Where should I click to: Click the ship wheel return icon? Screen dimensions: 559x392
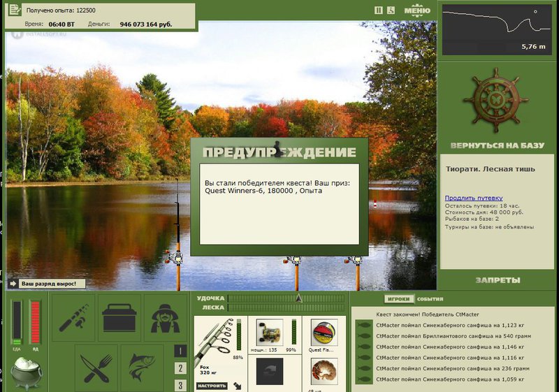click(x=496, y=101)
